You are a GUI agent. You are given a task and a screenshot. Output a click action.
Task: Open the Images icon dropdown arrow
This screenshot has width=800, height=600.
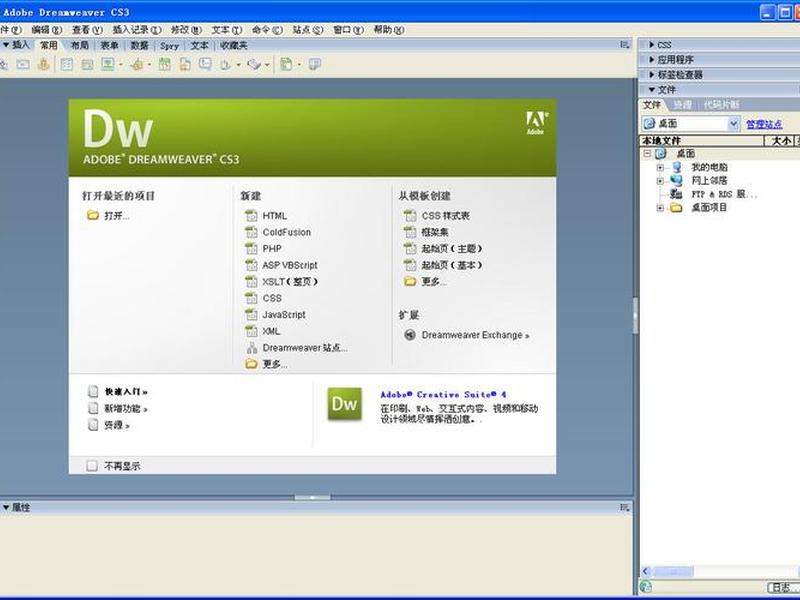tap(121, 65)
